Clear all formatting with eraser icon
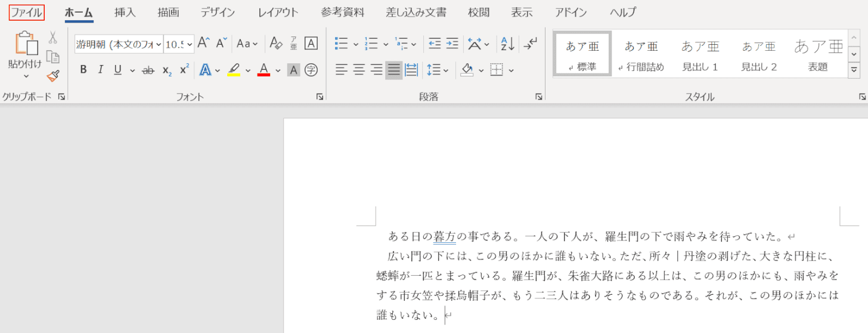The image size is (868, 333). tap(275, 43)
